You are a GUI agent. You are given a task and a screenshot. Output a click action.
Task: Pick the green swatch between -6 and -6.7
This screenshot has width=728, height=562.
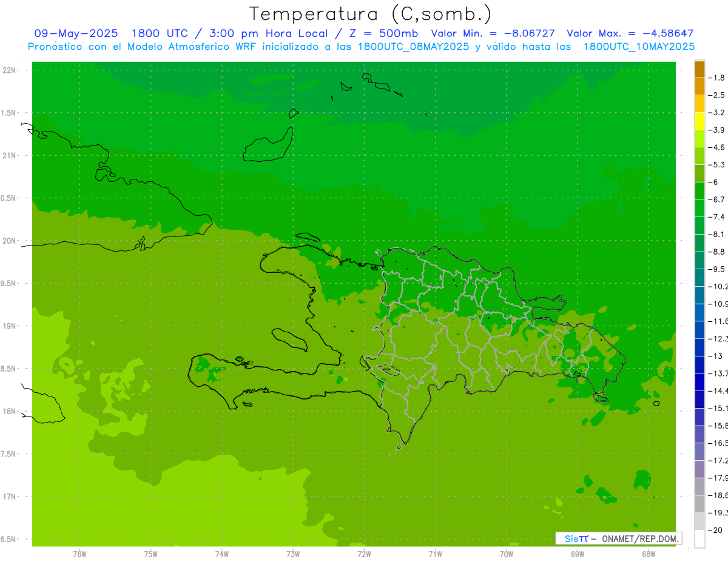pos(699,191)
